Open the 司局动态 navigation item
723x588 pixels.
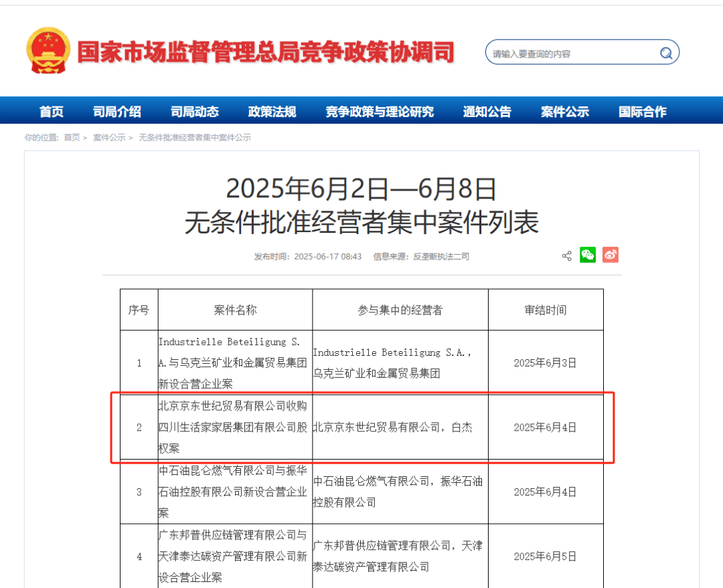click(195, 112)
